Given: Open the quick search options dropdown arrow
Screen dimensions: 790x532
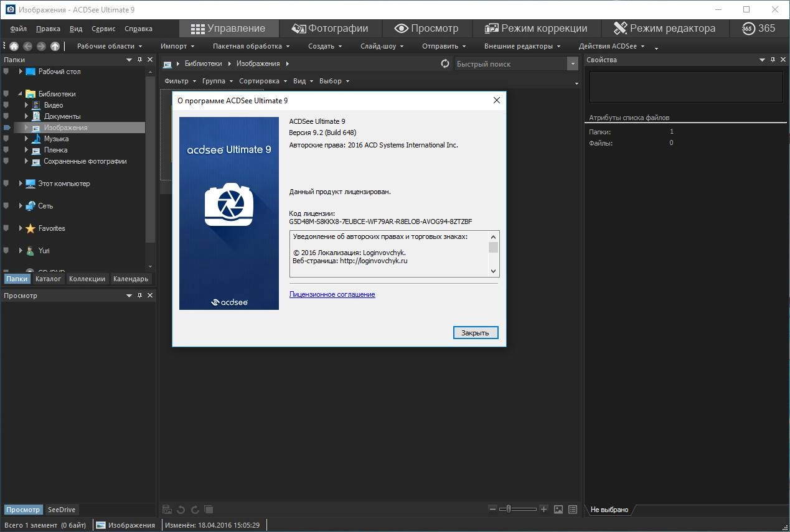Looking at the screenshot, I should [572, 63].
